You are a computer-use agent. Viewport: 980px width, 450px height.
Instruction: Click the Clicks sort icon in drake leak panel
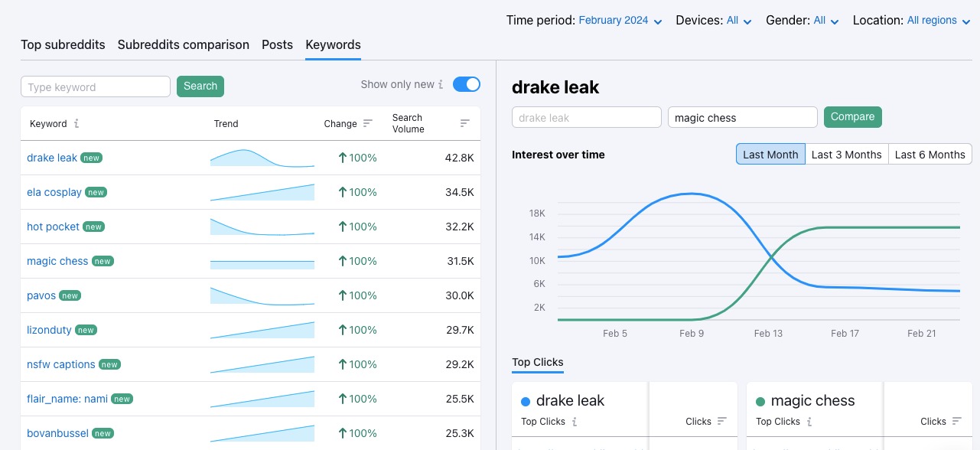722,422
